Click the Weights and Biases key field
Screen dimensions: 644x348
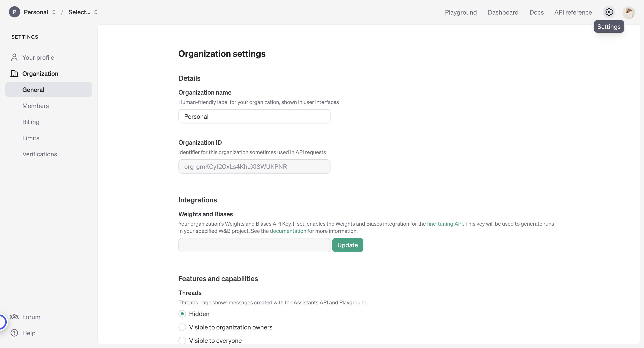pyautogui.click(x=254, y=245)
